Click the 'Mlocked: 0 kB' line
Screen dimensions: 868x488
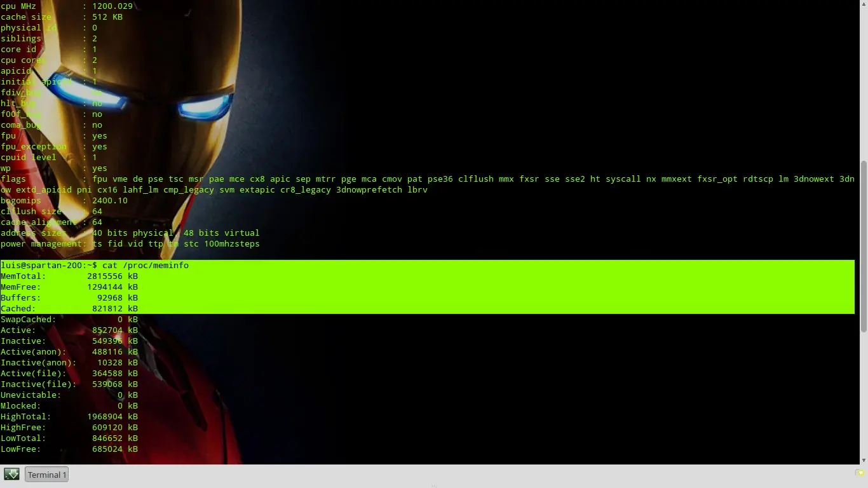tap(69, 406)
